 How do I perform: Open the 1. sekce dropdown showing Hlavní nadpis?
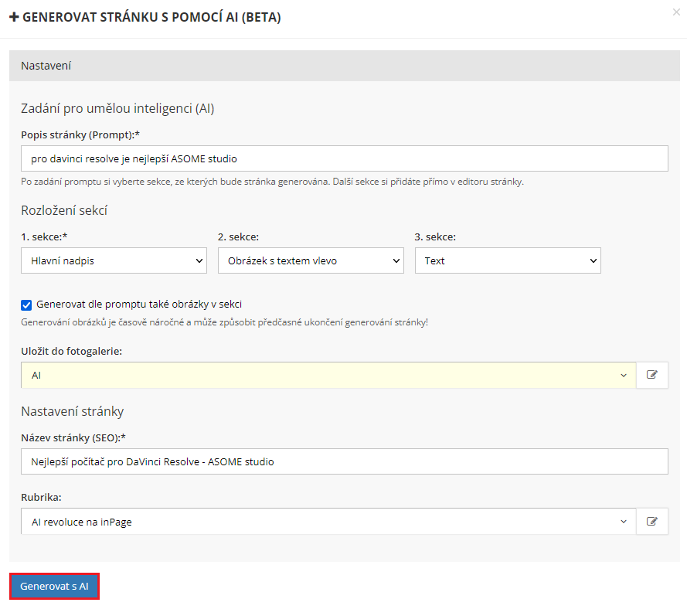coord(114,260)
